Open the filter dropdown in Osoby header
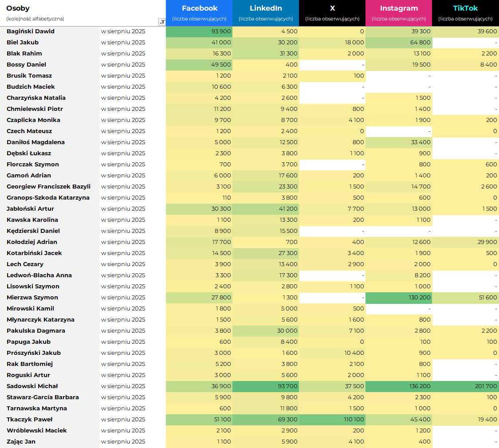The image size is (499, 448). pos(162,22)
